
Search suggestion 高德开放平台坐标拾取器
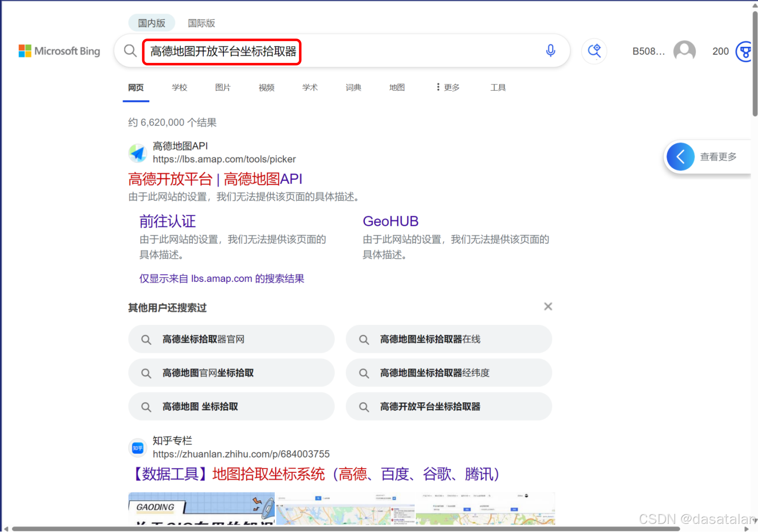(449, 407)
